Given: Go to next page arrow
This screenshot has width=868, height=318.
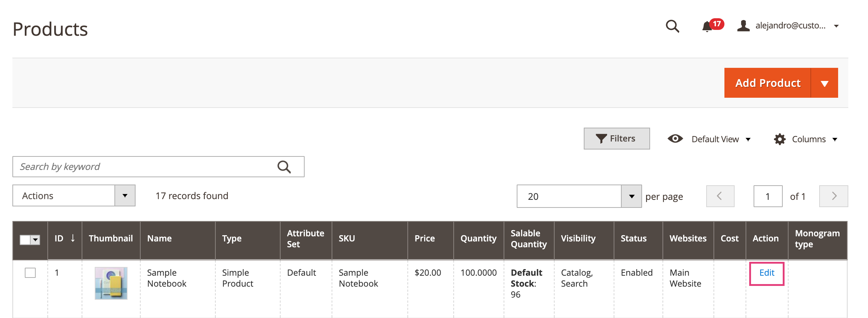Looking at the screenshot, I should [x=833, y=196].
